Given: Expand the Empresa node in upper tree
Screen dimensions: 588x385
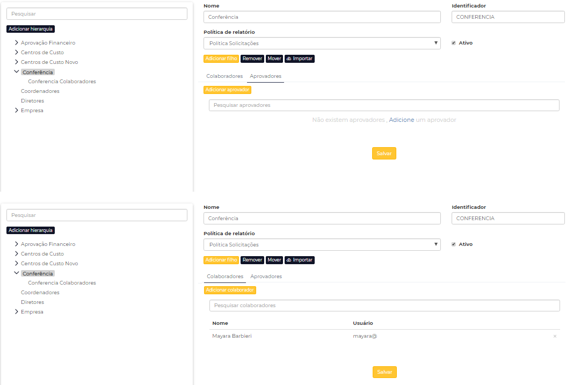Looking at the screenshot, I should pyautogui.click(x=17, y=111).
